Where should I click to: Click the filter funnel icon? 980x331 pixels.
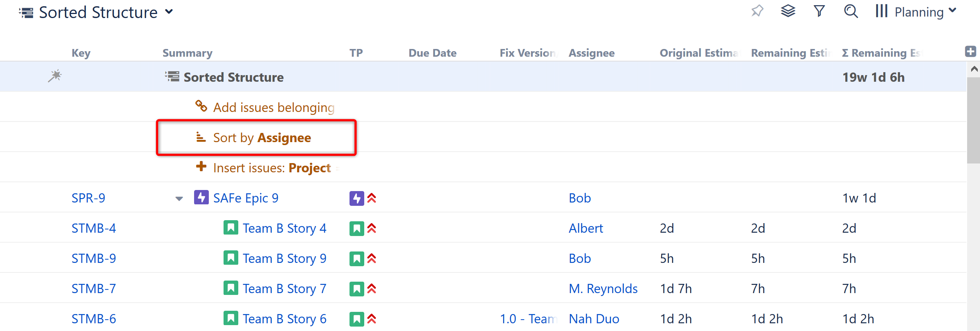click(x=819, y=11)
